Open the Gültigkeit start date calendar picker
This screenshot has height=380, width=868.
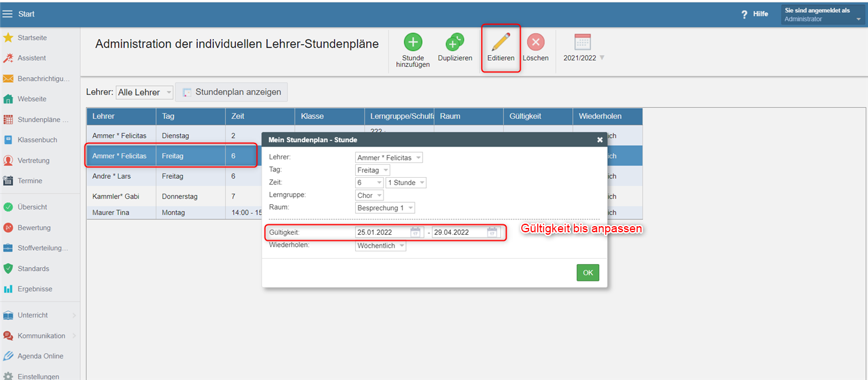[416, 232]
